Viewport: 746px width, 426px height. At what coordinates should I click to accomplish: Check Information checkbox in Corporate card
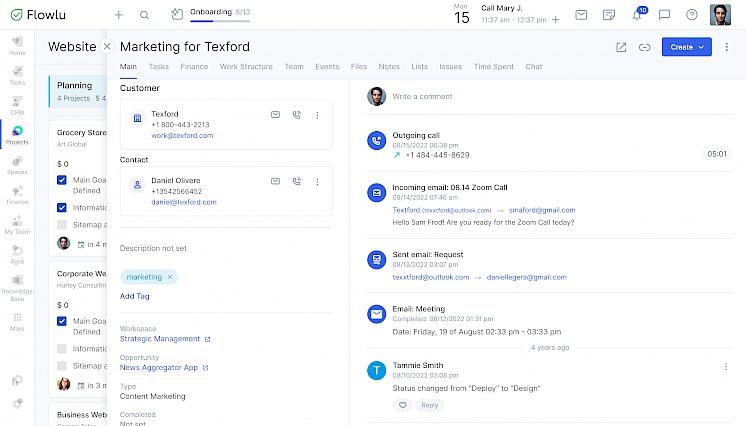point(62,349)
